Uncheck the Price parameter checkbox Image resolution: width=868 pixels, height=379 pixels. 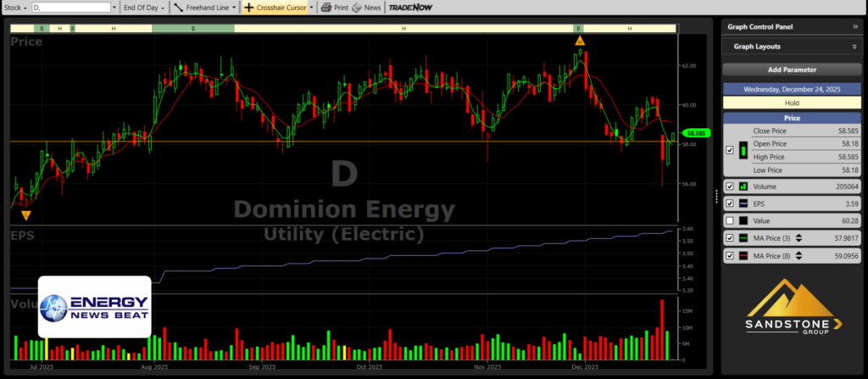click(x=729, y=150)
